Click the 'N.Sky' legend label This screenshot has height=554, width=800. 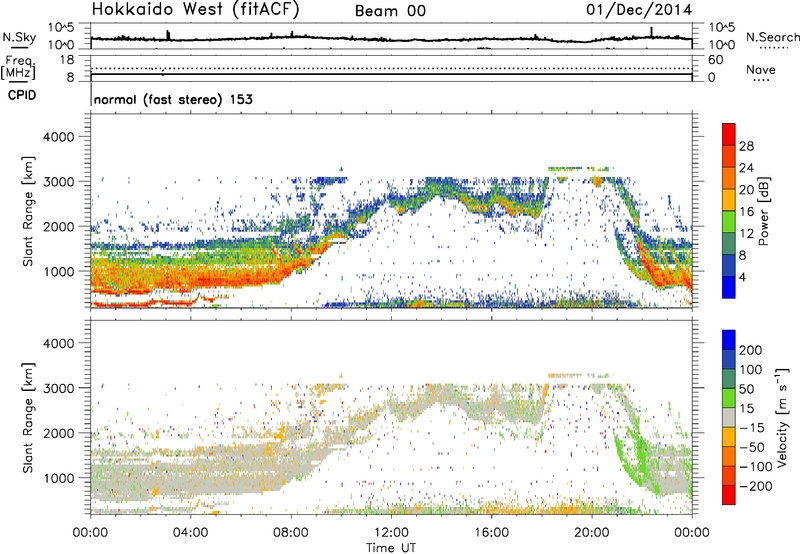pos(19,37)
